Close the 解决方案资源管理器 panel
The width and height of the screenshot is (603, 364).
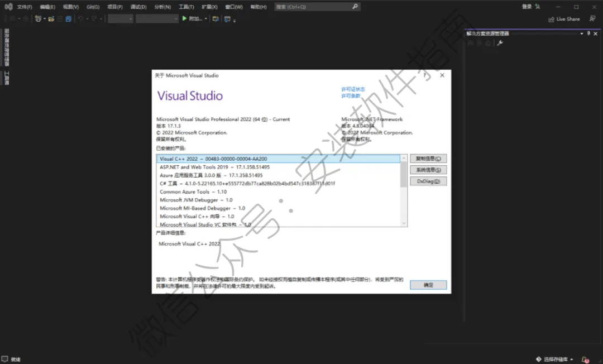pyautogui.click(x=595, y=33)
